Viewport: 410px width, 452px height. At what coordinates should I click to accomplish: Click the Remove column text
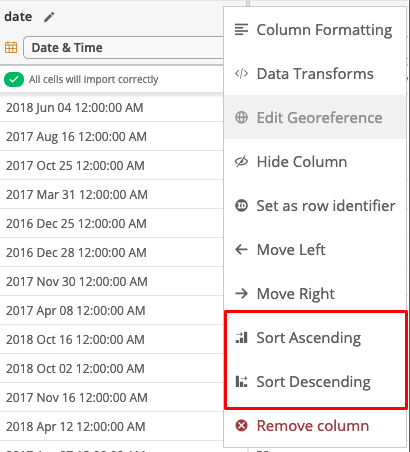[313, 426]
